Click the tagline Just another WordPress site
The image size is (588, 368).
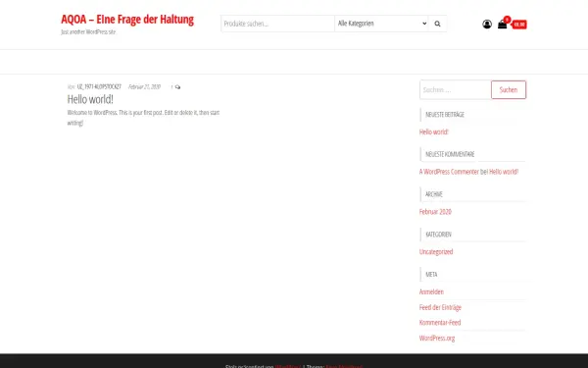[88, 32]
